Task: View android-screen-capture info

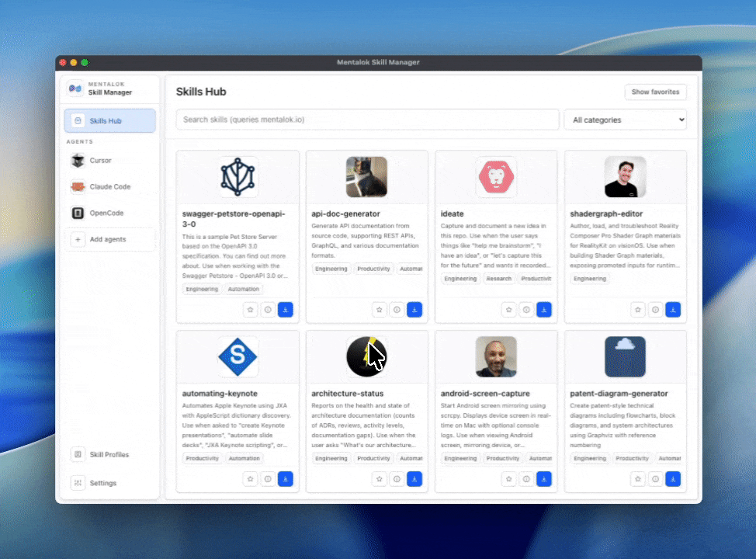Action: (526, 479)
